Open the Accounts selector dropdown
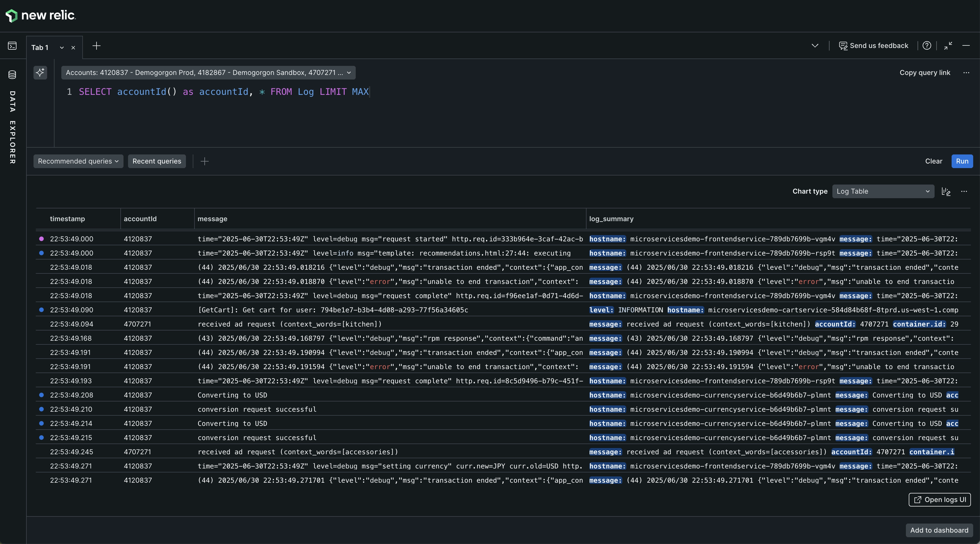 tap(208, 73)
